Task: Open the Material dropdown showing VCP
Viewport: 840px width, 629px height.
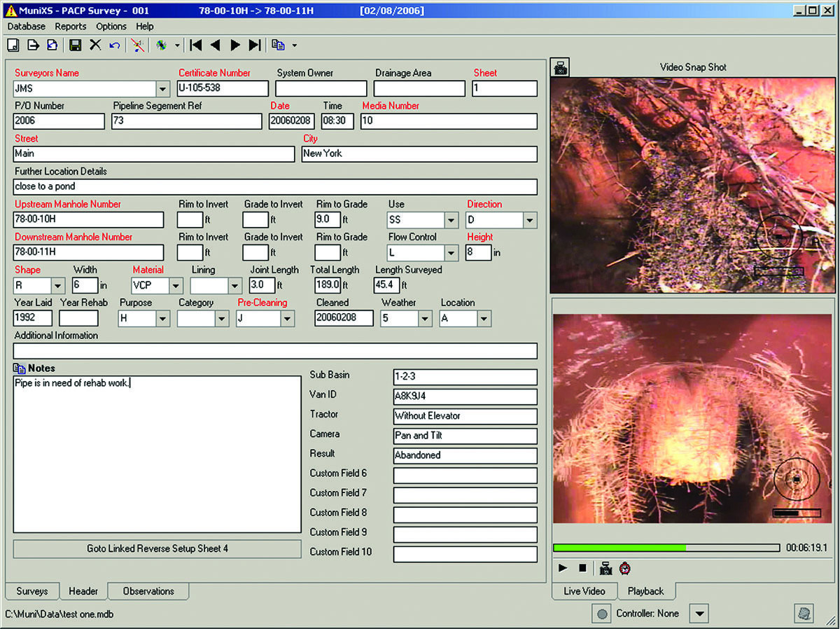Action: (x=176, y=286)
